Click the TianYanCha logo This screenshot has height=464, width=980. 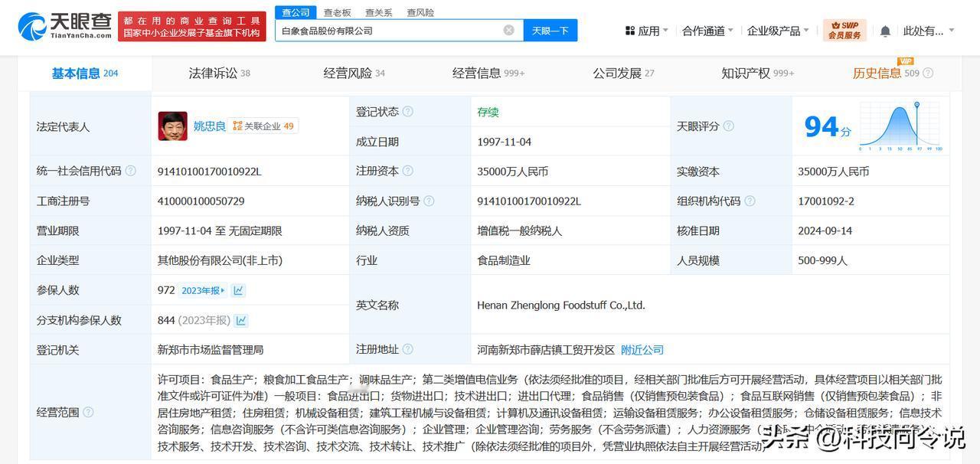click(64, 26)
